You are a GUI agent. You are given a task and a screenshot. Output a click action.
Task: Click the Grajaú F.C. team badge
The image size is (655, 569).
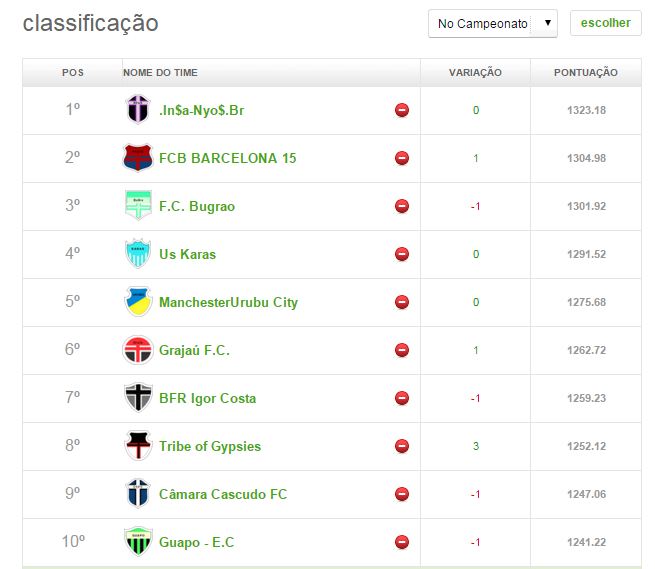(137, 350)
